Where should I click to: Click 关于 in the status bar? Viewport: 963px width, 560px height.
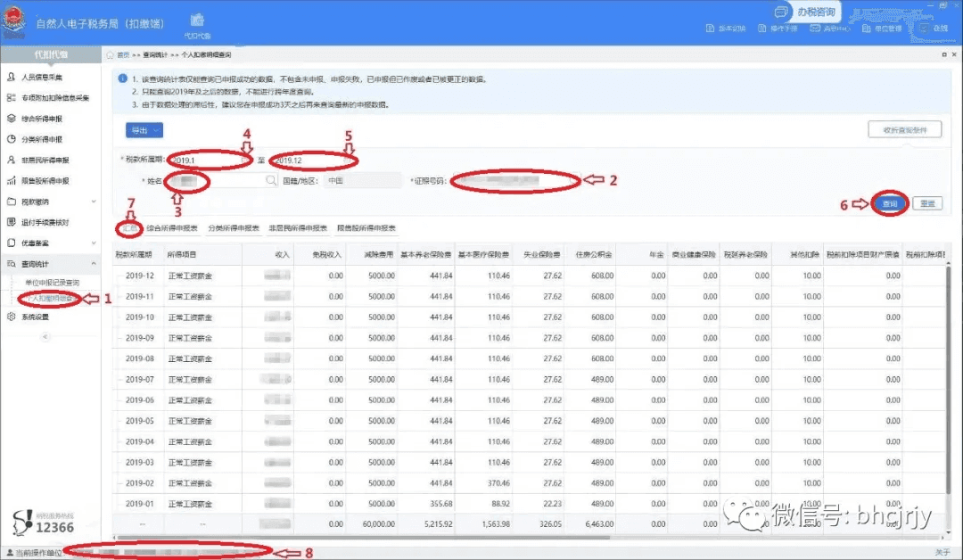pos(942,553)
